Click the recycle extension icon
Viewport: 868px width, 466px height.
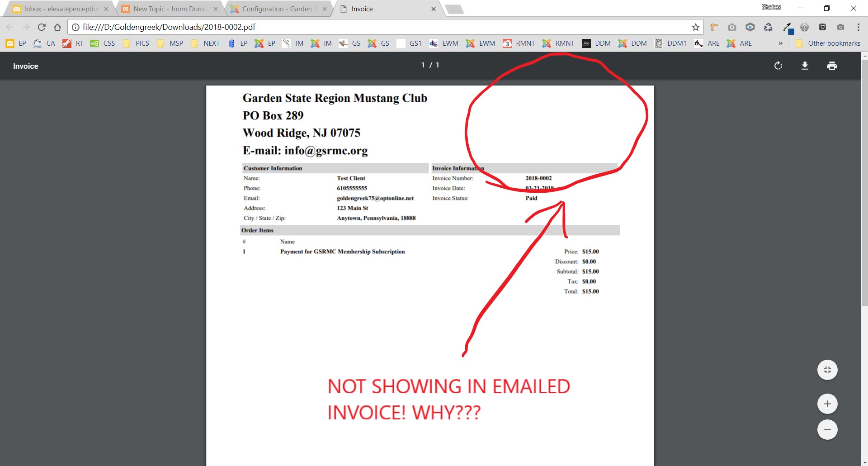point(768,27)
